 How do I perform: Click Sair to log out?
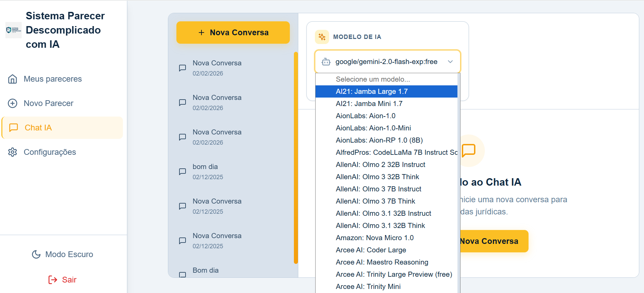pyautogui.click(x=62, y=280)
